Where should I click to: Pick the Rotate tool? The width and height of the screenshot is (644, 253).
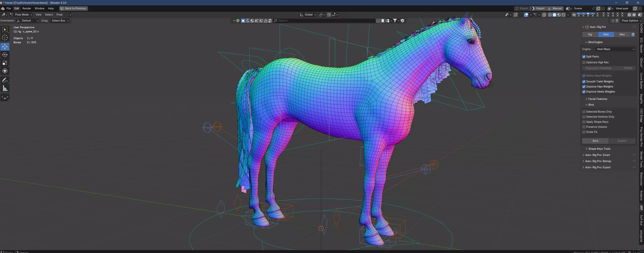click(5, 55)
